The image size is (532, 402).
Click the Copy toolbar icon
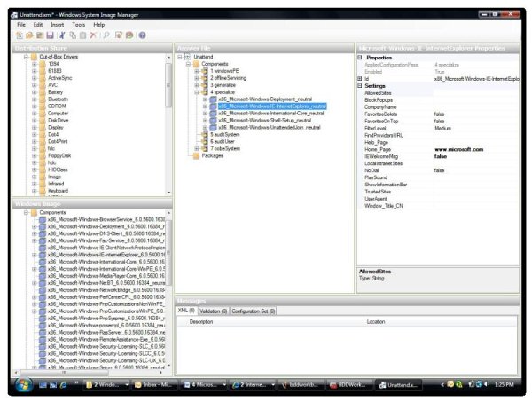[73, 35]
